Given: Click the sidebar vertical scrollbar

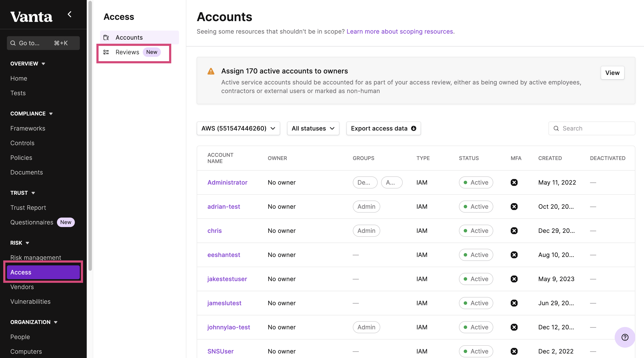Looking at the screenshot, I should coord(90,136).
